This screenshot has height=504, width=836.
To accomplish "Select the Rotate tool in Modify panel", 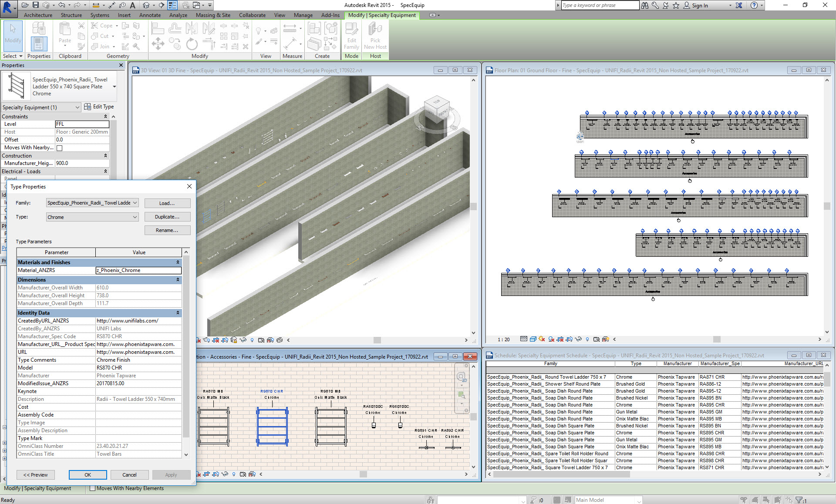I will click(x=192, y=44).
